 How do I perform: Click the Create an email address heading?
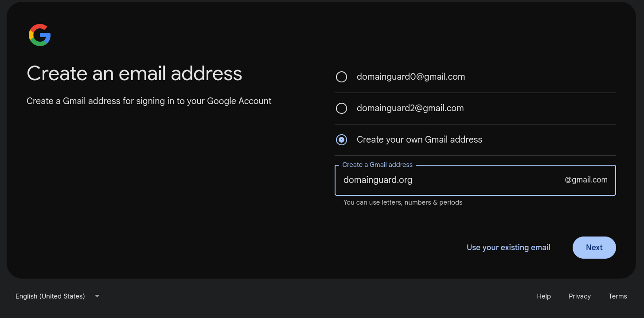point(134,74)
